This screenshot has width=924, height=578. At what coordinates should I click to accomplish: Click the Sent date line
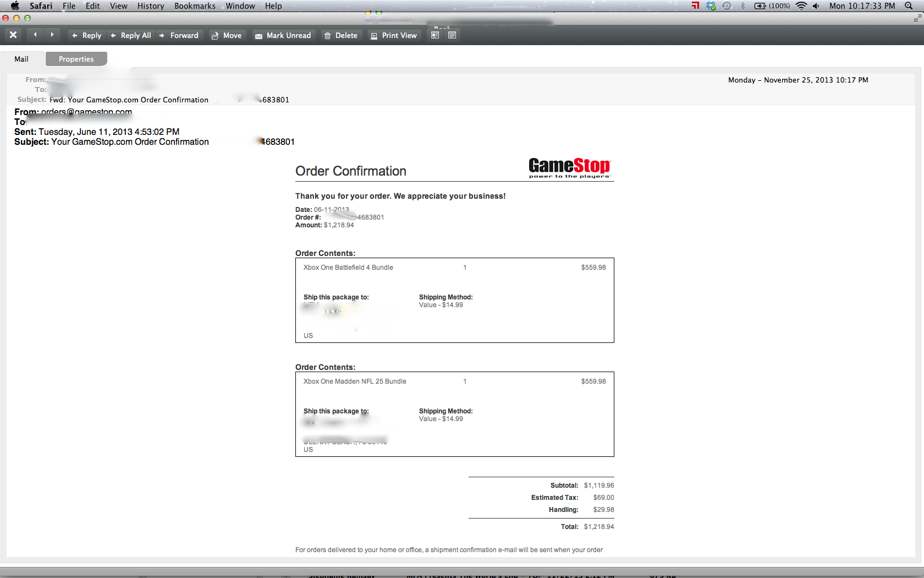click(x=97, y=132)
